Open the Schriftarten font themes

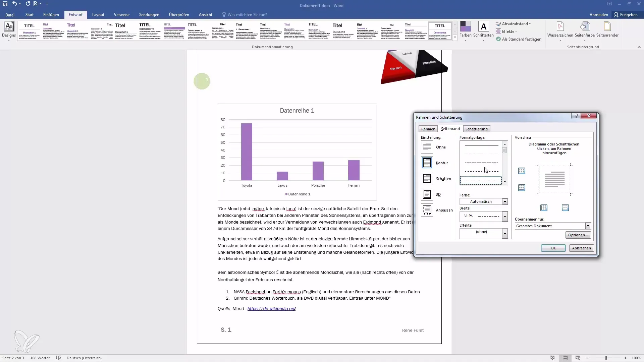(x=483, y=31)
